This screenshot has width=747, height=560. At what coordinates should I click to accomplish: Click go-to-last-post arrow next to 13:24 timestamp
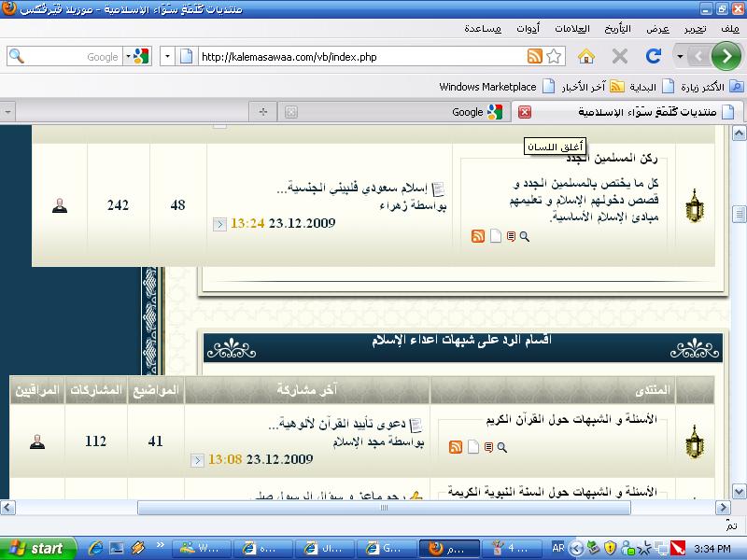coord(219,224)
